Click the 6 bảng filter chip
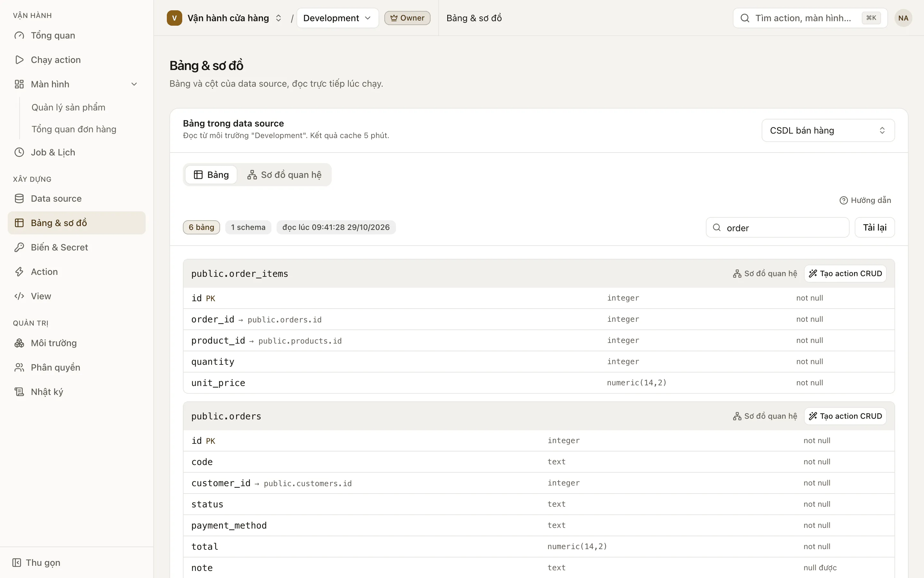Viewport: 924px width, 578px height. pyautogui.click(x=201, y=227)
